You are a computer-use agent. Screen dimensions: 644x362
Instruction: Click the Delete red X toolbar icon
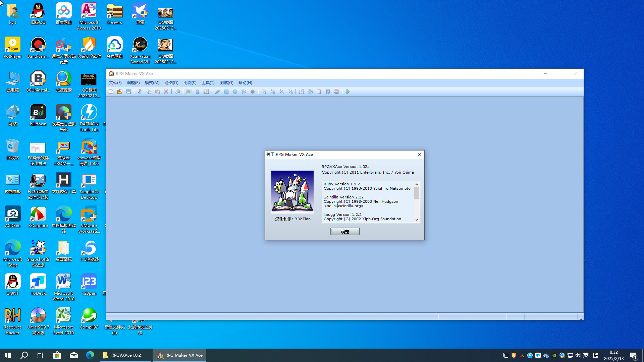coord(166,92)
